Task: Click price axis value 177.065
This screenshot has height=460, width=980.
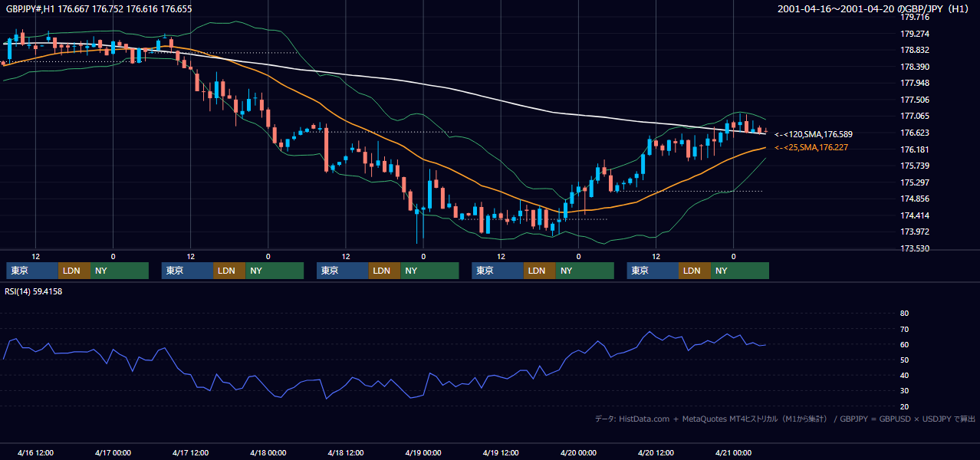Action: click(914, 116)
